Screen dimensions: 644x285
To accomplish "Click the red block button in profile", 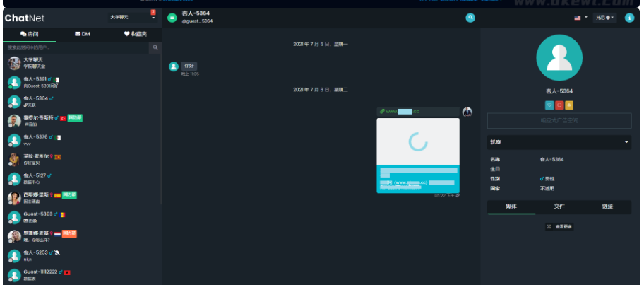I will (559, 105).
